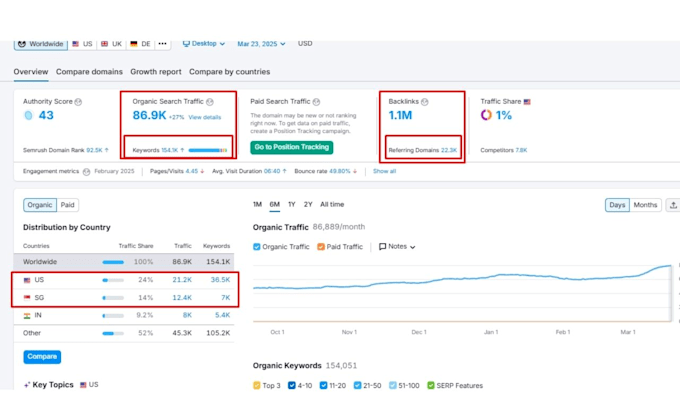
Task: Toggle the Top 3 keywords checkbox
Action: pos(257,385)
